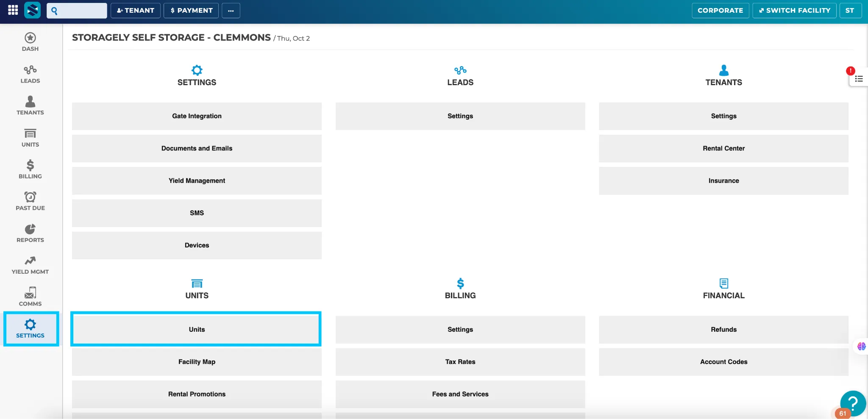The height and width of the screenshot is (419, 868).
Task: Click the BILLING dollar icon in content
Action: coord(460,283)
